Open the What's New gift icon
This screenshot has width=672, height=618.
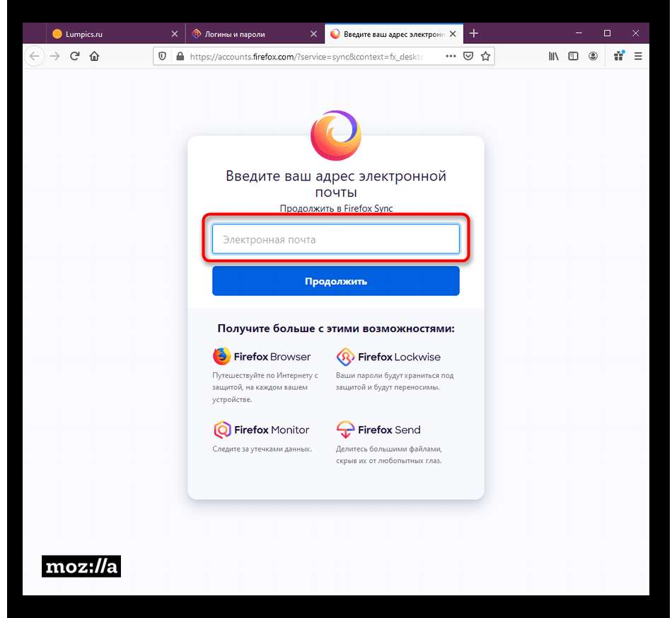click(619, 56)
